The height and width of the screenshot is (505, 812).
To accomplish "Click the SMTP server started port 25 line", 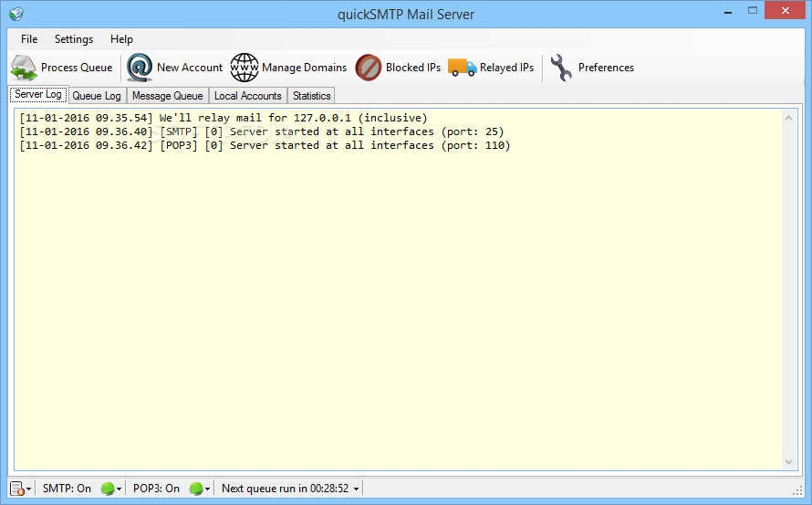I will tap(262, 132).
